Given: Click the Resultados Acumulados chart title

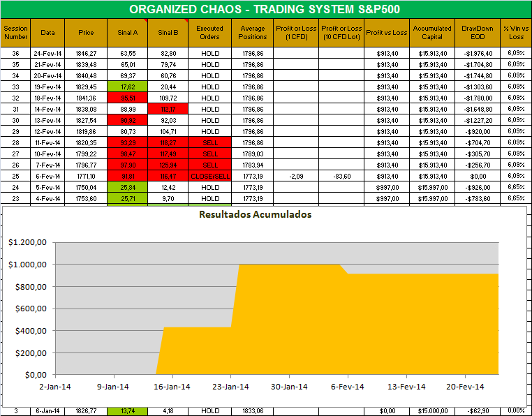Looking at the screenshot, I should click(x=255, y=214).
